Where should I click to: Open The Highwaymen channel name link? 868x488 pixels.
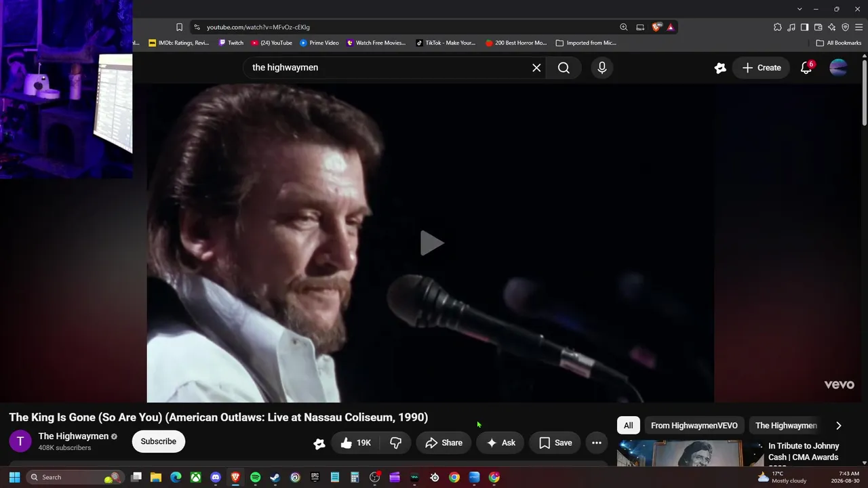pos(73,436)
